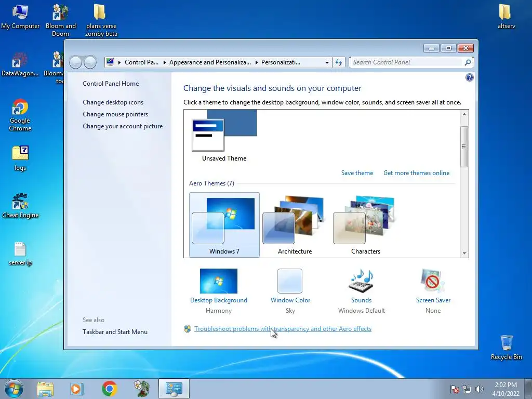This screenshot has height=399, width=532.
Task: Click the search magnifier icon
Action: [x=468, y=62]
